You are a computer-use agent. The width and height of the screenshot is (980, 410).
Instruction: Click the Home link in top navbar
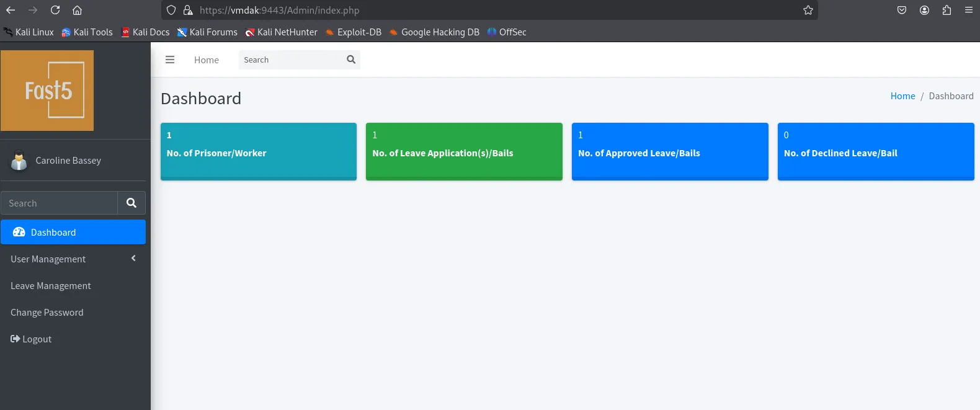pyautogui.click(x=207, y=60)
